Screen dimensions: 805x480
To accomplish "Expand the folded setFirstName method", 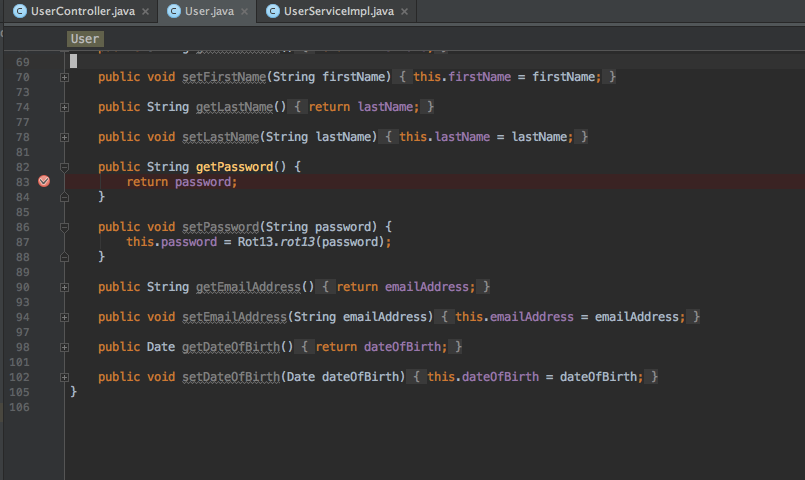I will 64,77.
